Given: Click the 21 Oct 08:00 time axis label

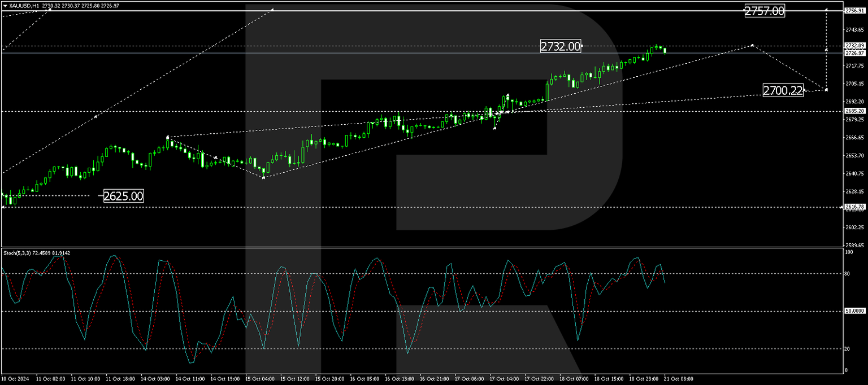Looking at the screenshot, I should 680,379.
